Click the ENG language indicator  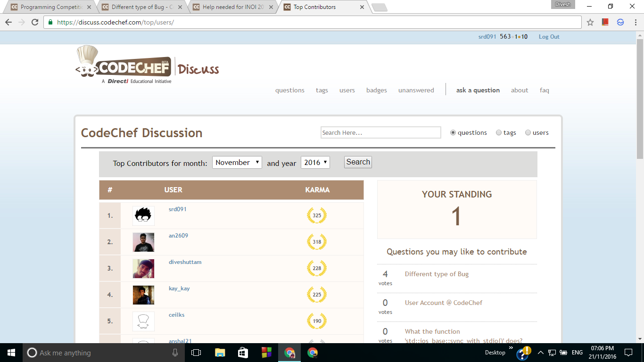click(577, 353)
